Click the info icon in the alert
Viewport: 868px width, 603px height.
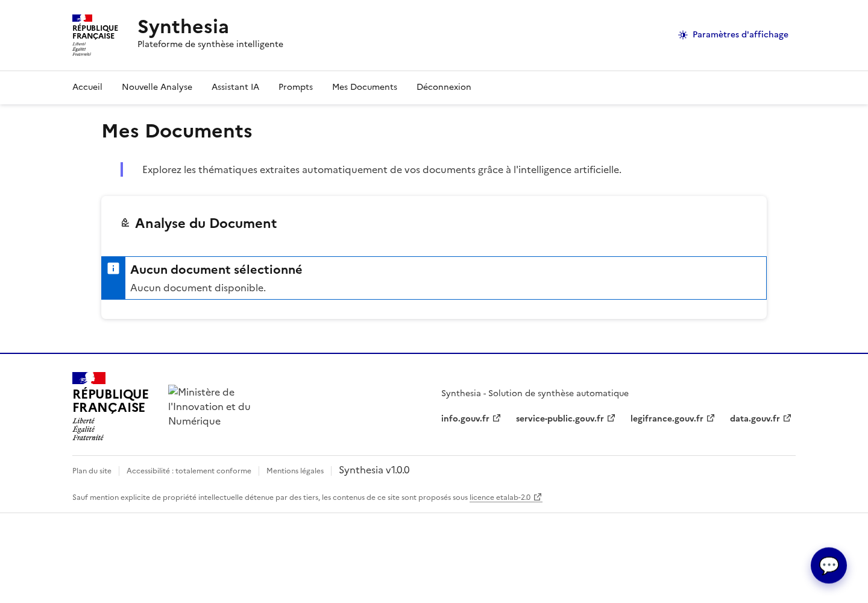[x=113, y=268]
